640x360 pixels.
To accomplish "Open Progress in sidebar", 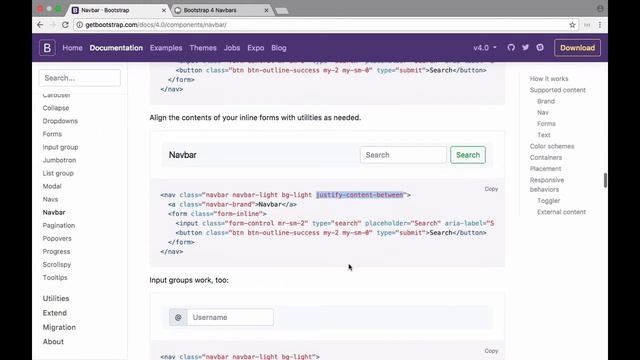I will 56,252.
